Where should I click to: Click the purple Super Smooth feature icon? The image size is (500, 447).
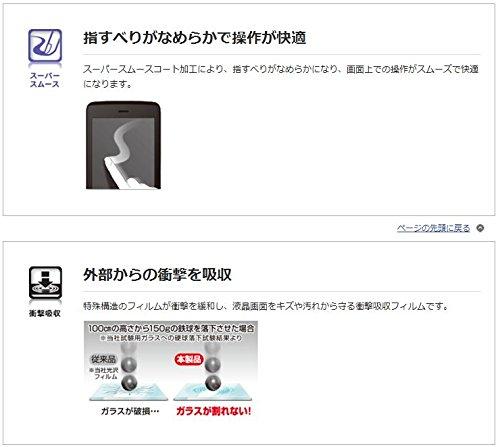click(45, 46)
